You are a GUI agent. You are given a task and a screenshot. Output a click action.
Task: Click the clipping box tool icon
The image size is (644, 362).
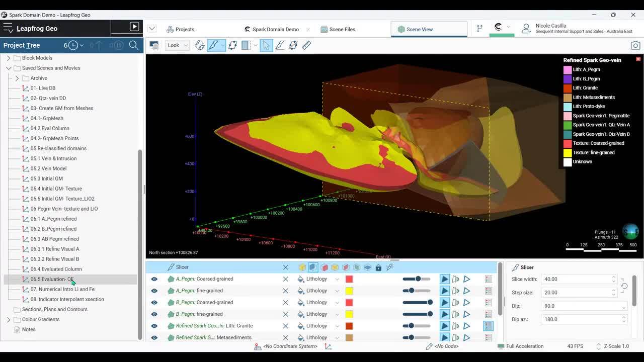tap(246, 45)
